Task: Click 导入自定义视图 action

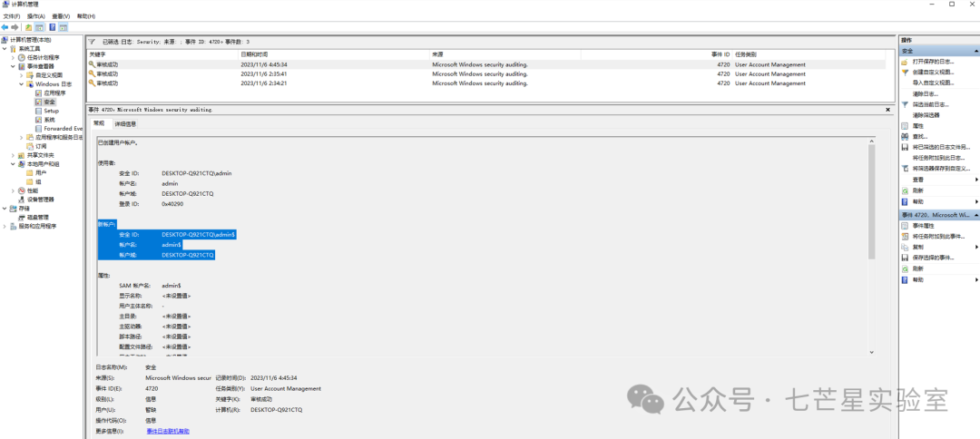Action: [933, 83]
